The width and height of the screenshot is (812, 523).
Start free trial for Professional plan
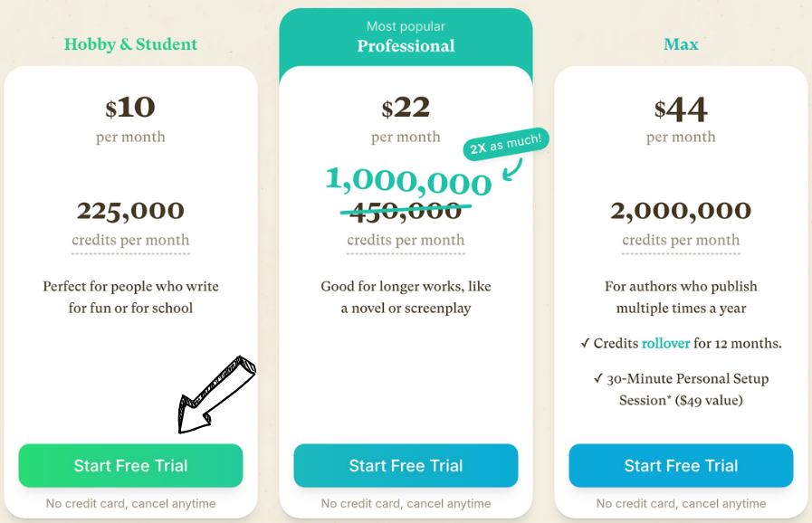pos(406,466)
